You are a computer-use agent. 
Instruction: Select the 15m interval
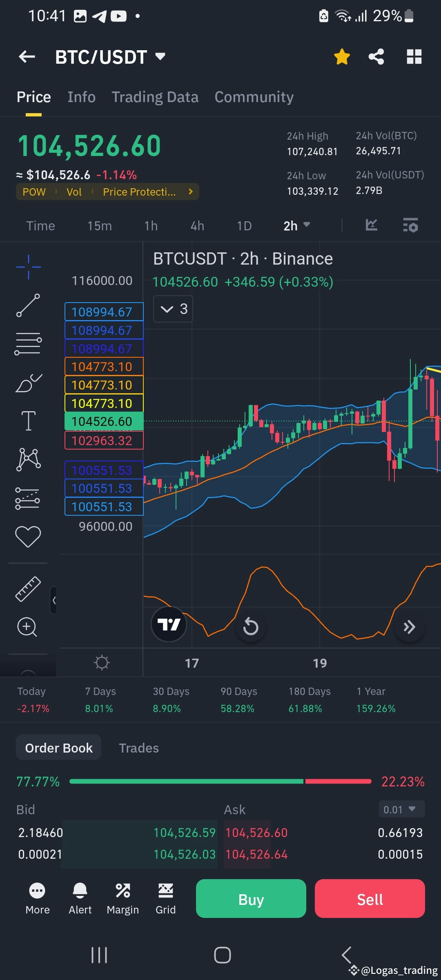coord(100,226)
